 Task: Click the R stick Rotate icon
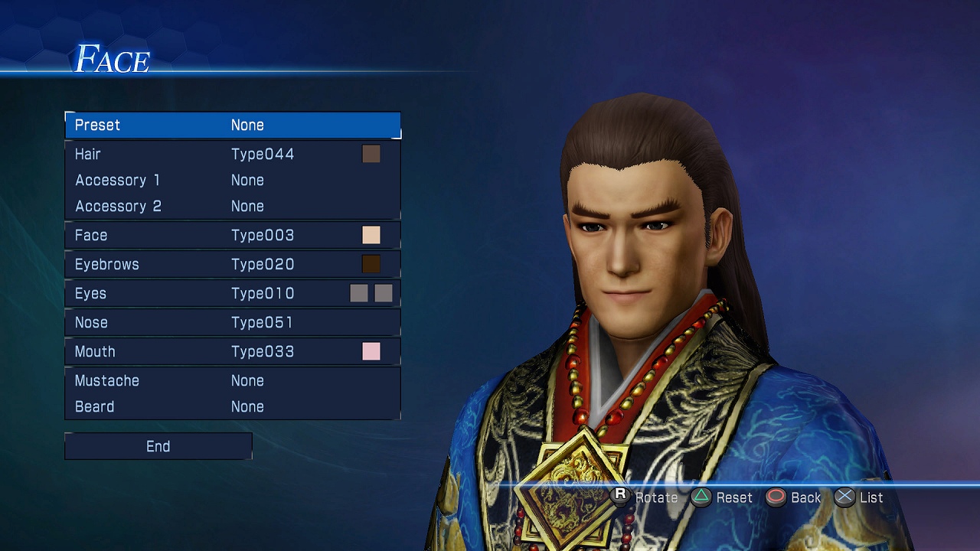click(621, 496)
